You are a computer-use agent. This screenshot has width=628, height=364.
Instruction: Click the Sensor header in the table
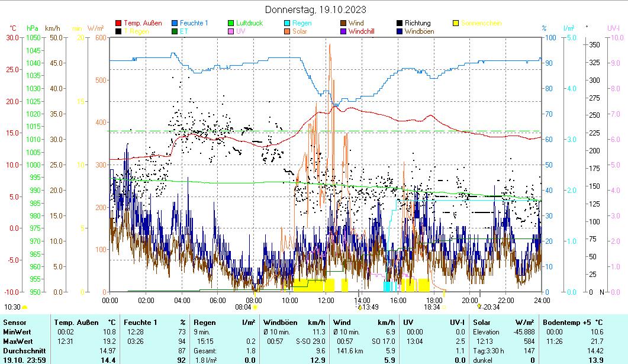tap(15, 323)
